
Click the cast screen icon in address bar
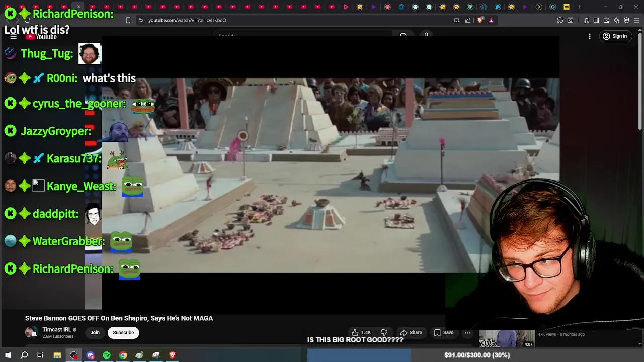[456, 20]
